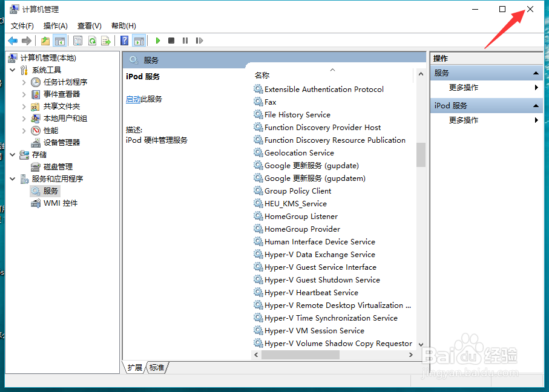Click the Export list toolbar icon

pyautogui.click(x=106, y=41)
